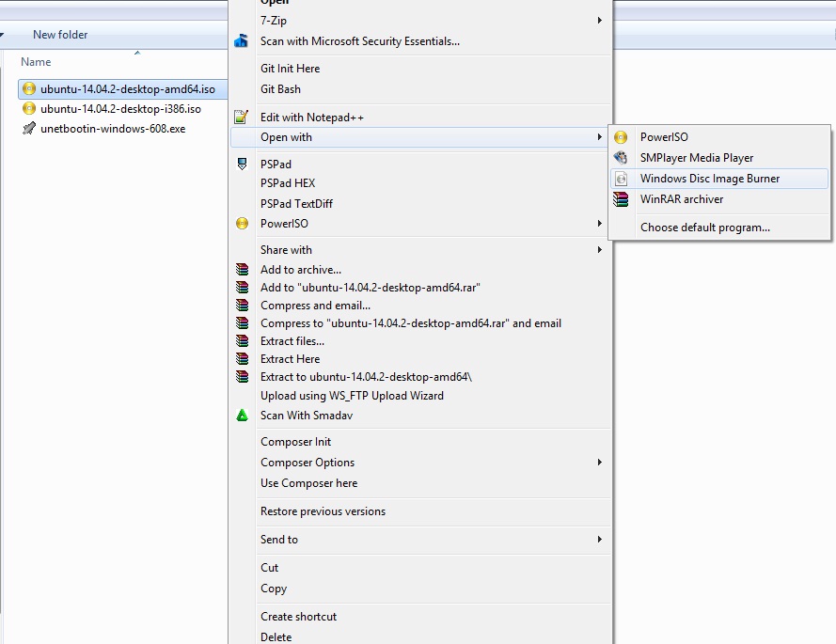Expand the Open with submenu arrow

[600, 137]
